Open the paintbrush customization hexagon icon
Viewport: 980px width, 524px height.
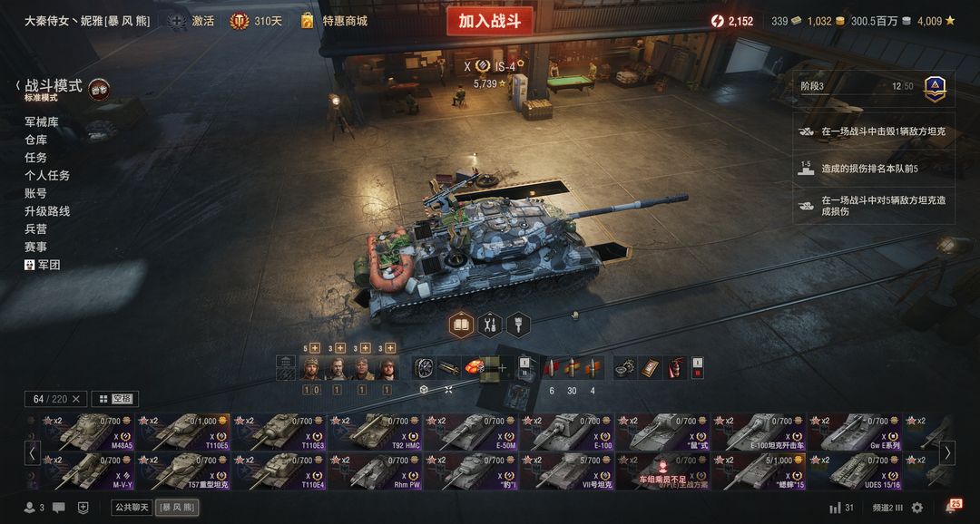tap(518, 325)
